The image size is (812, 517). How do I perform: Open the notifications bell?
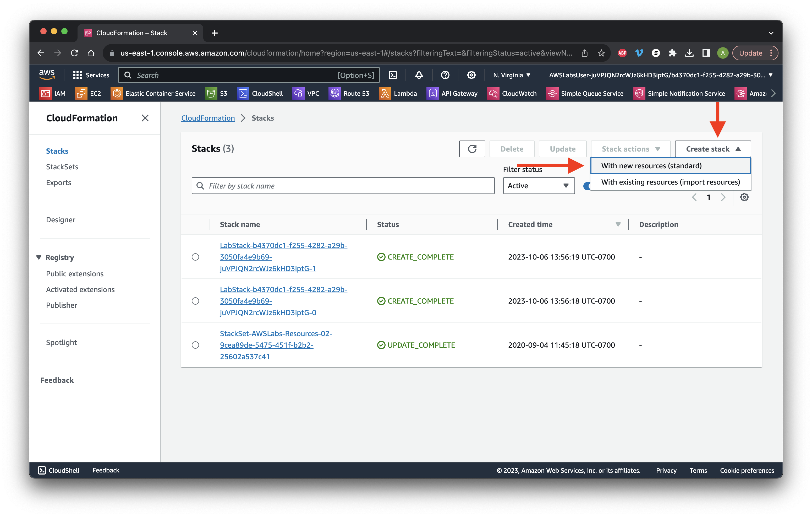419,75
